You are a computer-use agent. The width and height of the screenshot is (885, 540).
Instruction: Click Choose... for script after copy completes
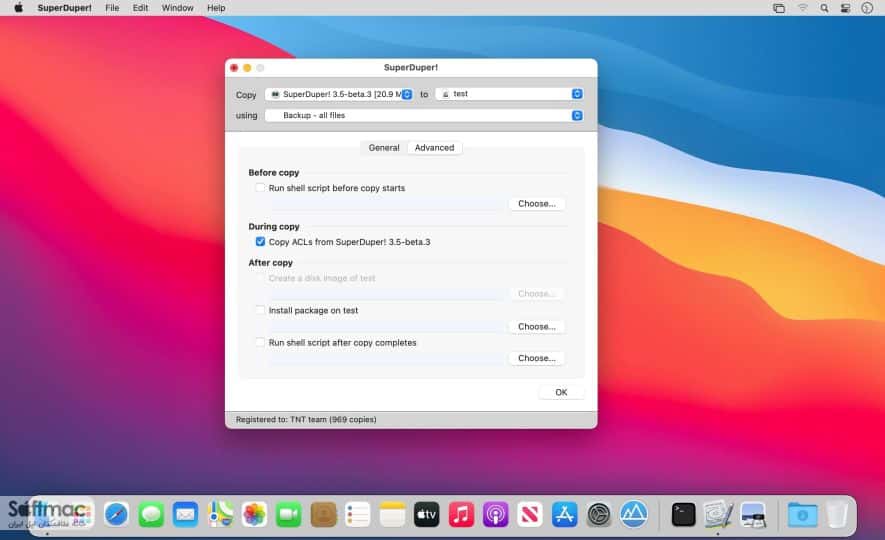pyautogui.click(x=537, y=358)
